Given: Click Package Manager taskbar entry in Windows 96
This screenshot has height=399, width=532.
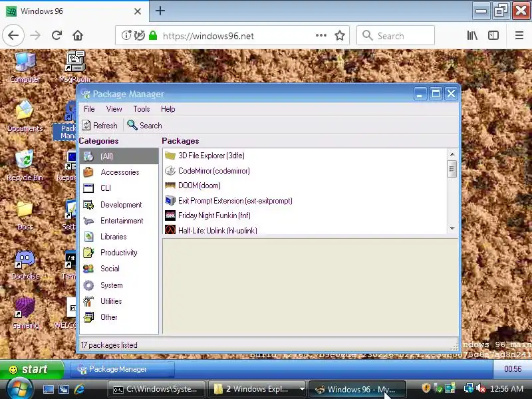Looking at the screenshot, I should pos(122,369).
